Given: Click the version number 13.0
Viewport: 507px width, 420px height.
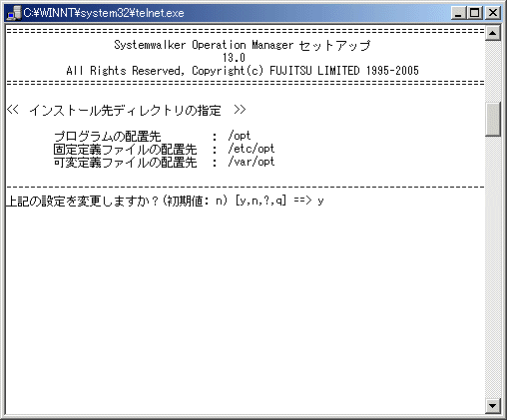Looking at the screenshot, I should click(234, 58).
